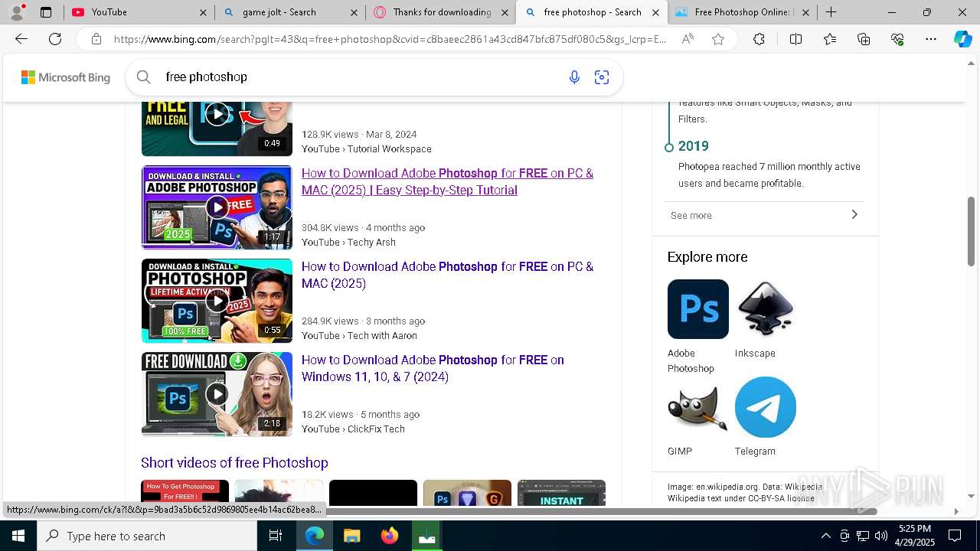980x551 pixels.
Task: Open Easy Step-by-Step Tutorial video link
Action: point(447,181)
